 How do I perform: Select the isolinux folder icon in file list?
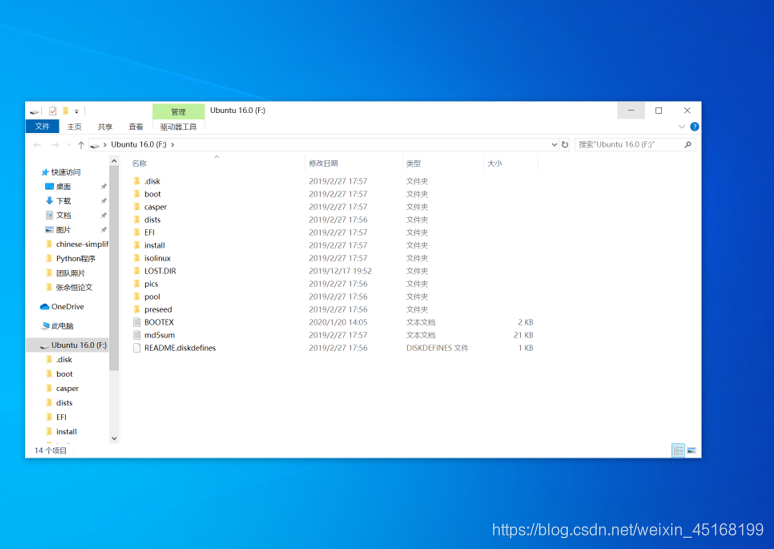pyautogui.click(x=137, y=258)
